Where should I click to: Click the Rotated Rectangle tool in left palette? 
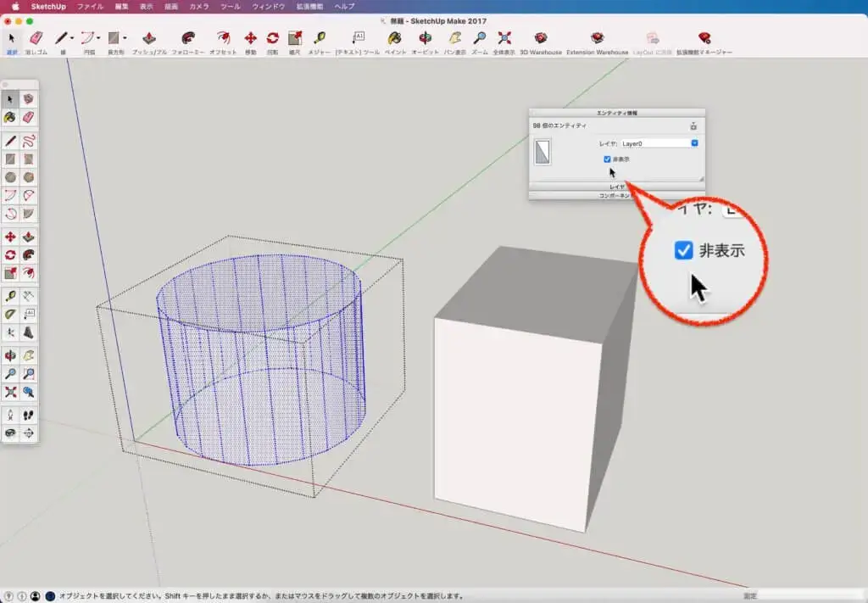[x=28, y=159]
